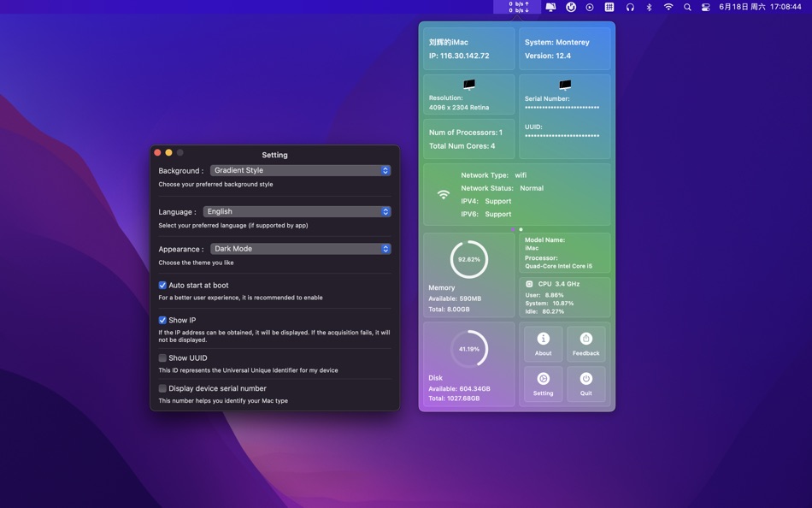The width and height of the screenshot is (812, 508).
Task: Click the monitor icon above Resolution
Action: (x=469, y=85)
